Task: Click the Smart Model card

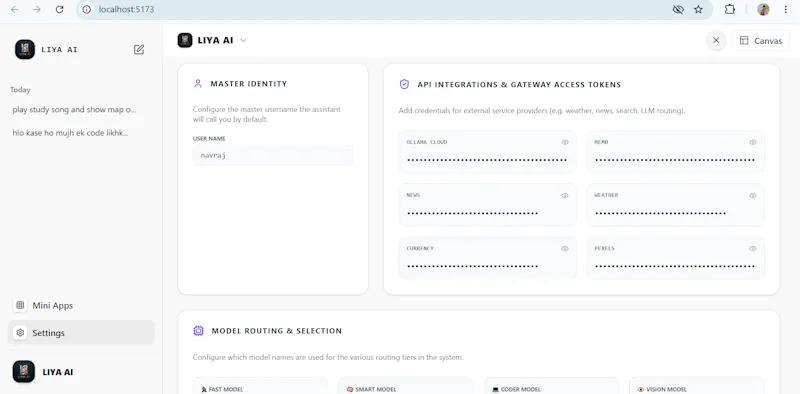Action: 406,385
